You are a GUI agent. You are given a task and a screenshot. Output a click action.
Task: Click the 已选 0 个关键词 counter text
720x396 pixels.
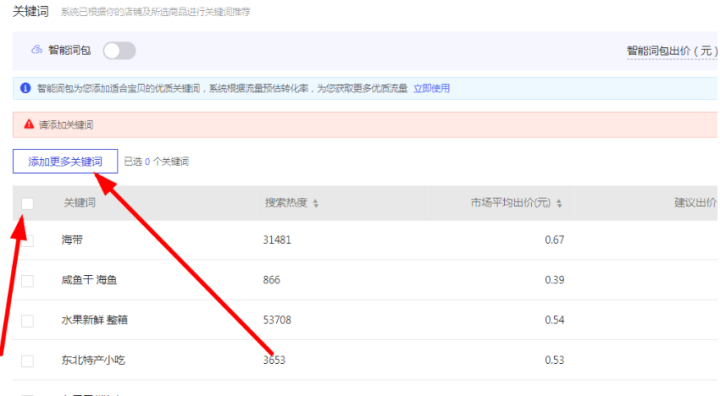coord(157,161)
